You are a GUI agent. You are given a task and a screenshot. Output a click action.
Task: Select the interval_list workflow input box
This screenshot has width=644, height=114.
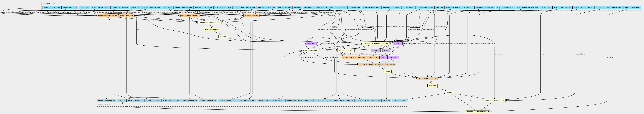84,8
